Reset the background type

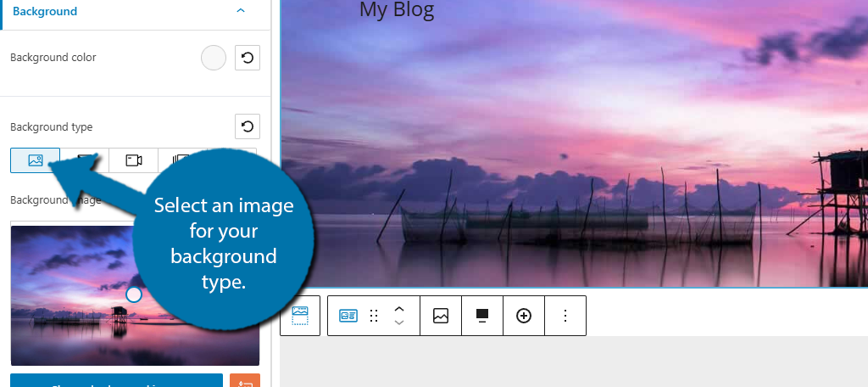247,126
